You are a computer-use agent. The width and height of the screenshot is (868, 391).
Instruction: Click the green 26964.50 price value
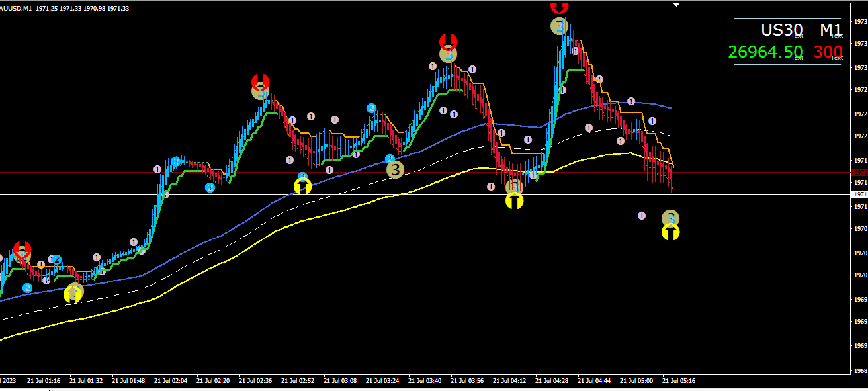pos(765,52)
